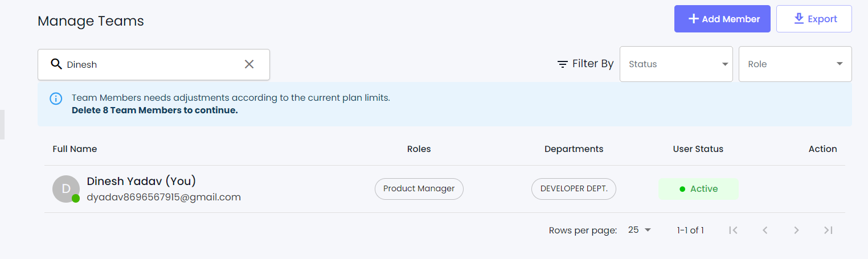Click into the member search field
The height and width of the screenshot is (259, 868).
click(x=154, y=64)
